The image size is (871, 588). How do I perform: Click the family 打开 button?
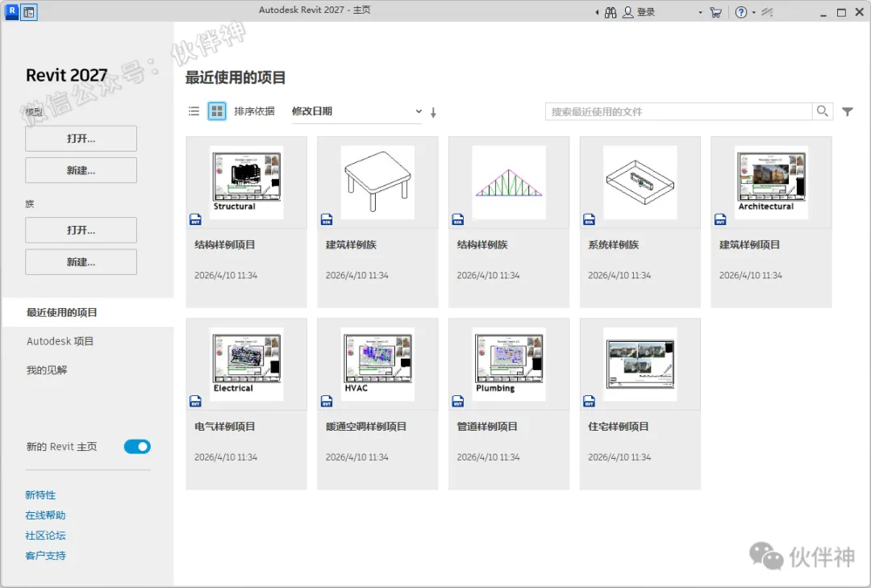tap(81, 230)
